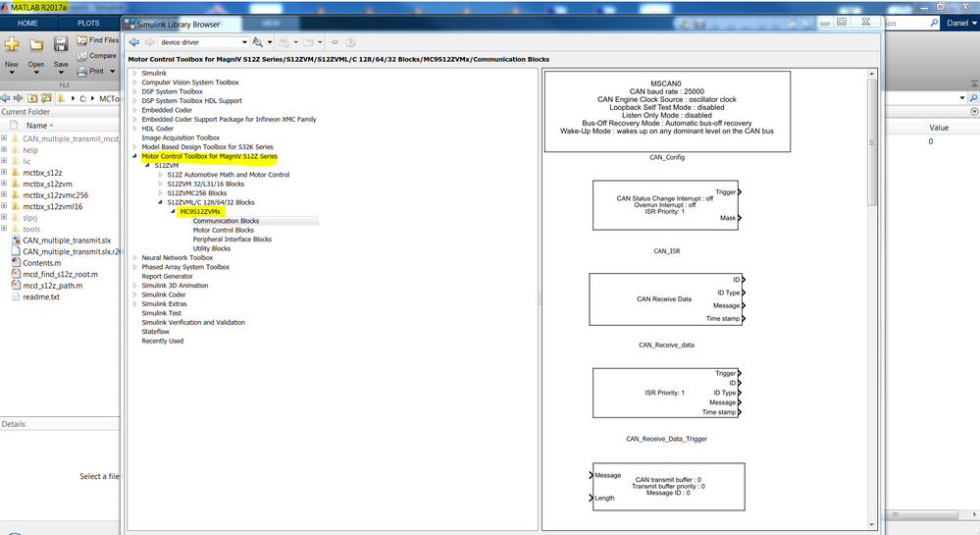Click scroll up arrow in block pane

(x=872, y=74)
